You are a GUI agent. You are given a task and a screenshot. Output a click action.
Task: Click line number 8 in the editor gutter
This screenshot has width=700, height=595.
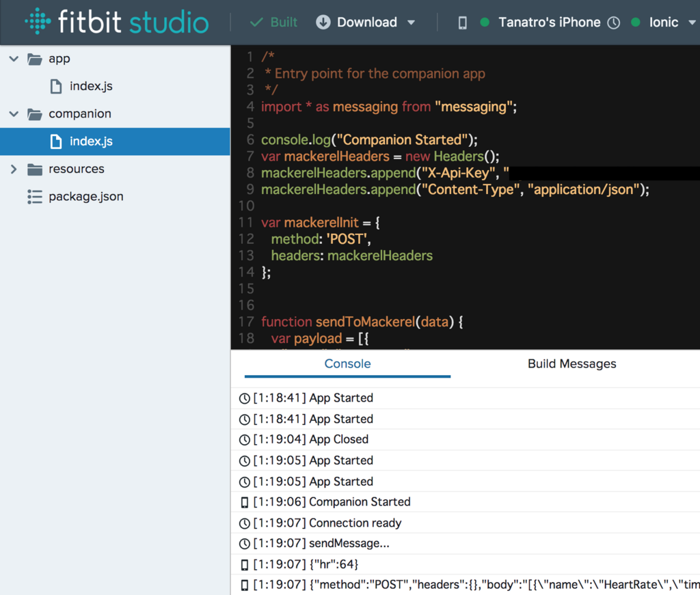(x=250, y=173)
